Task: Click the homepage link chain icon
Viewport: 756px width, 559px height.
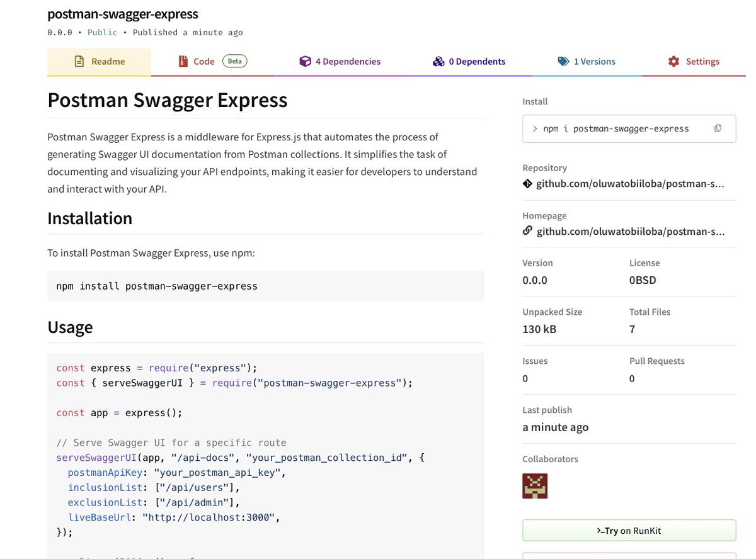Action: pyautogui.click(x=527, y=231)
